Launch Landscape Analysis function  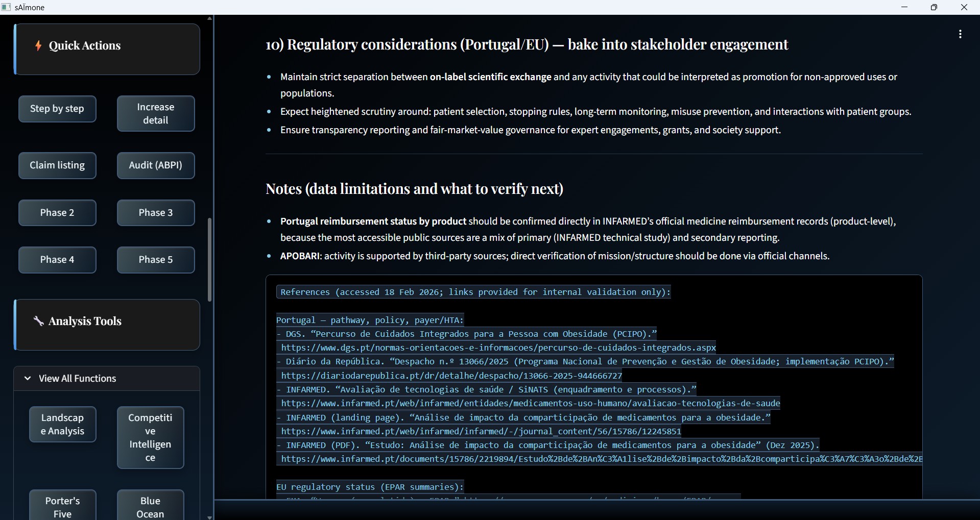[63, 425]
